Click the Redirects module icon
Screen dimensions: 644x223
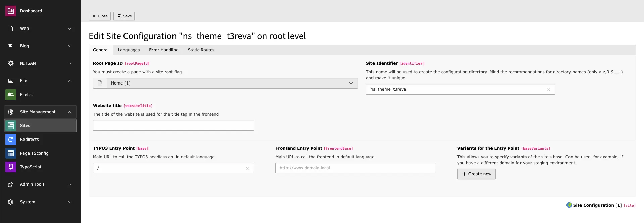11,140
